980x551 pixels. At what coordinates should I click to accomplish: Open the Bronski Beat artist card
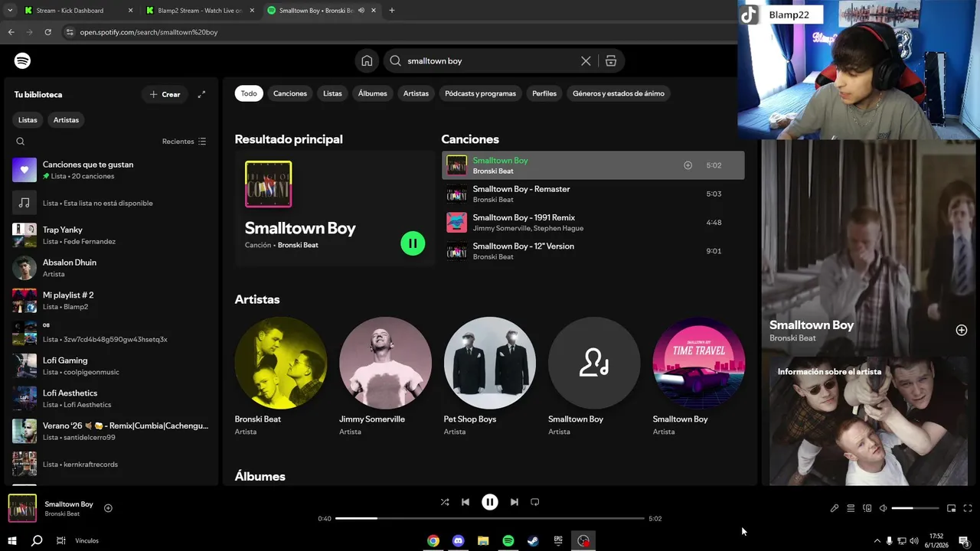281,377
